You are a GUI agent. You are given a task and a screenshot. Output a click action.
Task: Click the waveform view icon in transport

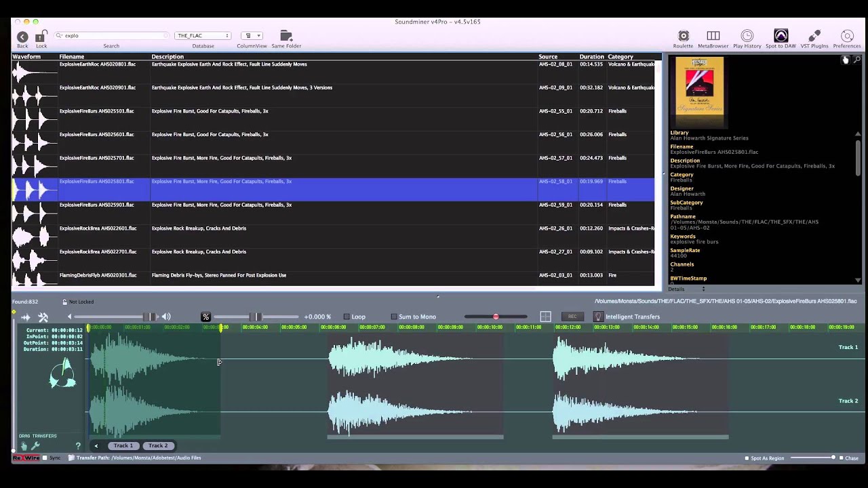(26, 317)
